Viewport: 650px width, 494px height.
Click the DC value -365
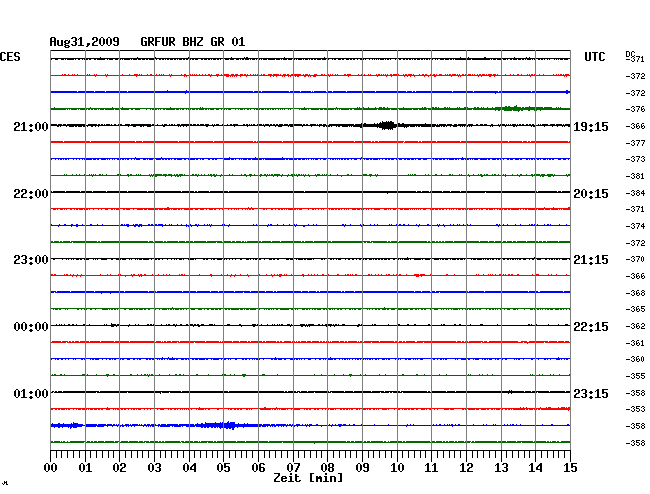(x=635, y=309)
